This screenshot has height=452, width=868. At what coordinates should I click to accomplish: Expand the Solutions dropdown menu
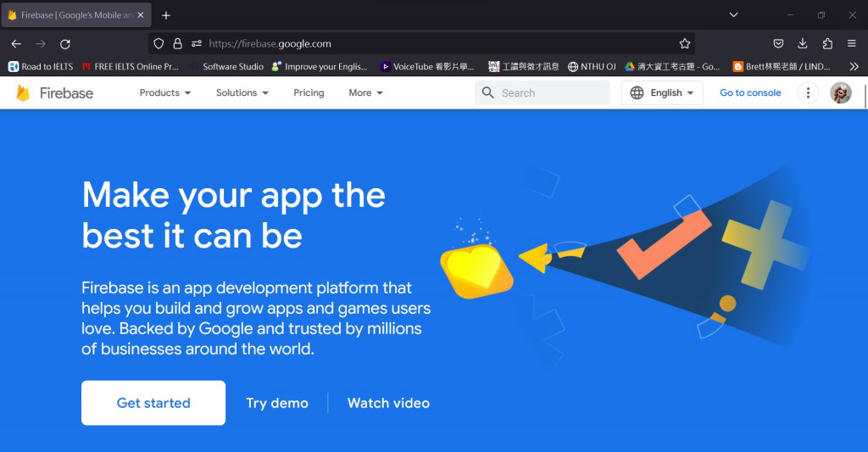242,92
